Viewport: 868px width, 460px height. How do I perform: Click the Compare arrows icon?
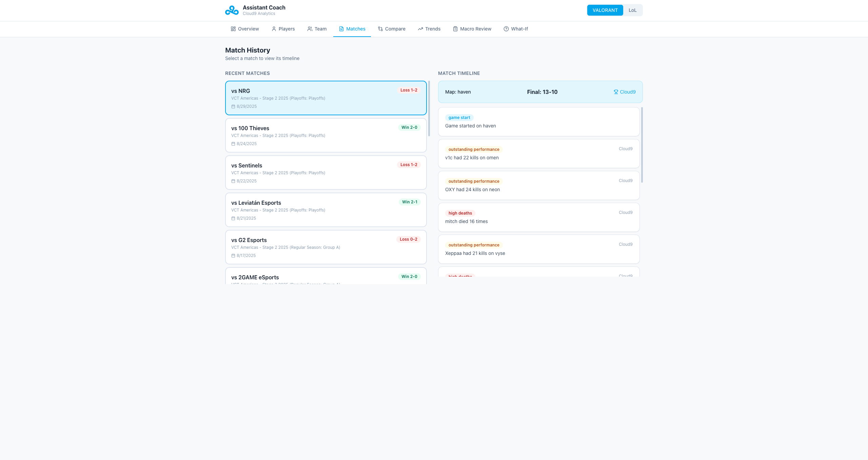pyautogui.click(x=380, y=29)
